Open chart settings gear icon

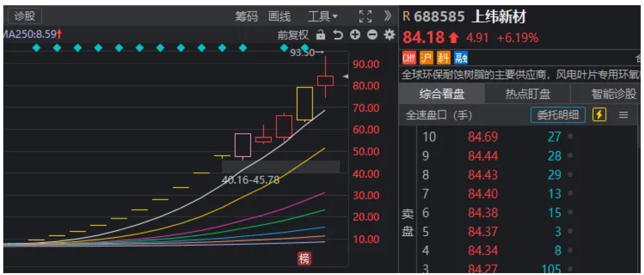pos(389,35)
